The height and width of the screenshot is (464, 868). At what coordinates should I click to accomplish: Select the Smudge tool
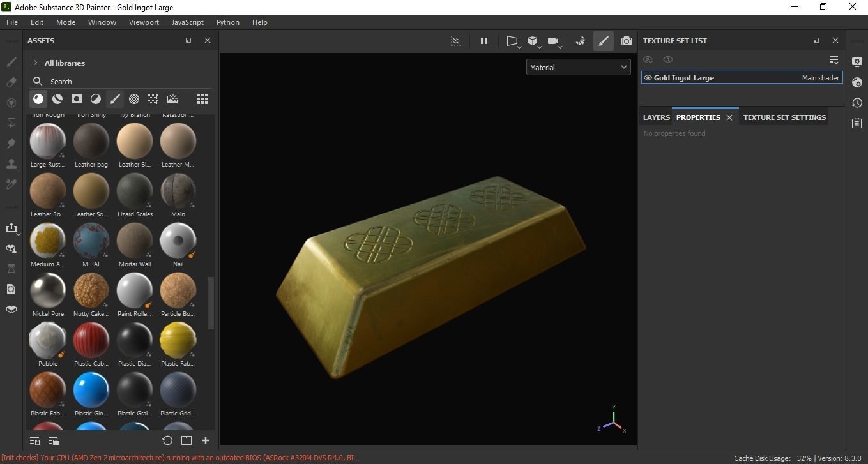click(11, 144)
